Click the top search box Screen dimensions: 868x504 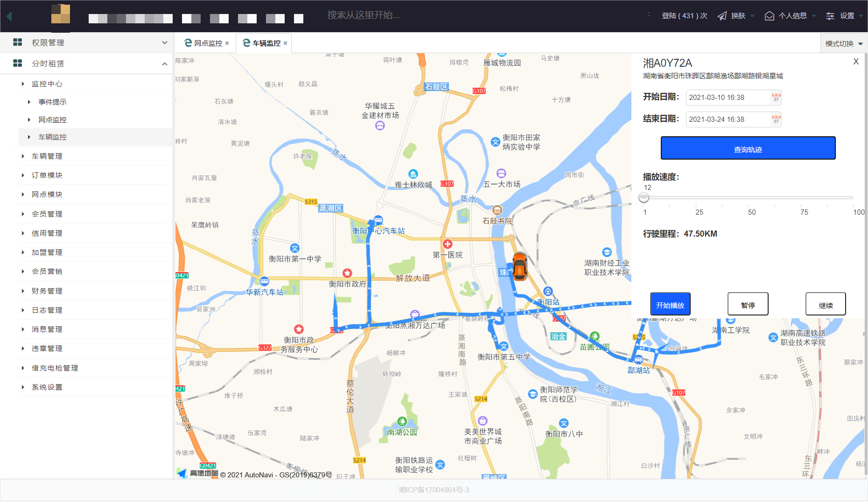pos(364,15)
